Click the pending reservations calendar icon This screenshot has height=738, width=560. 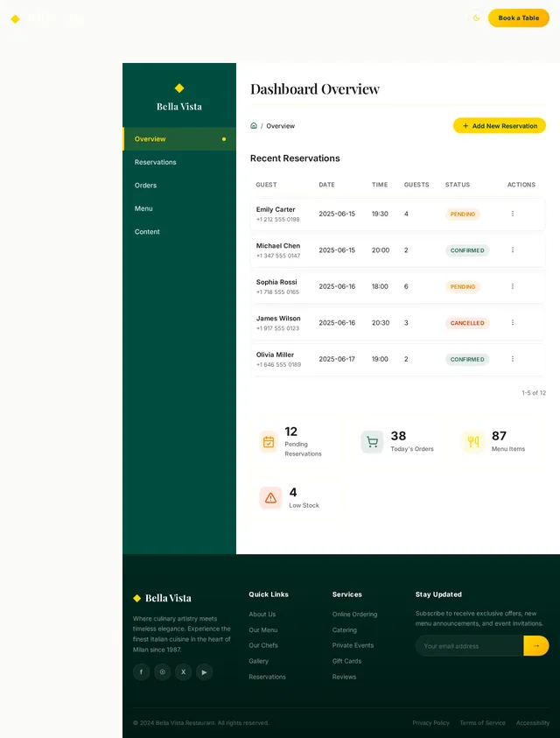pyautogui.click(x=269, y=442)
